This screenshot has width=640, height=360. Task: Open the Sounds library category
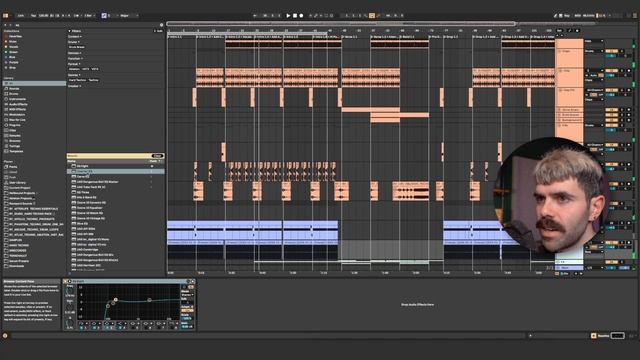(x=14, y=89)
